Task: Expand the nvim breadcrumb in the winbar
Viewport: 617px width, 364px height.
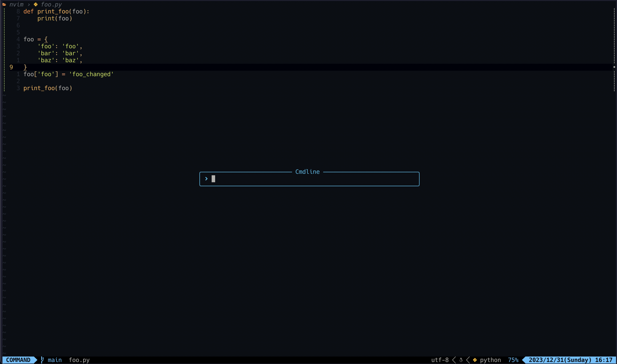Action: (x=16, y=4)
